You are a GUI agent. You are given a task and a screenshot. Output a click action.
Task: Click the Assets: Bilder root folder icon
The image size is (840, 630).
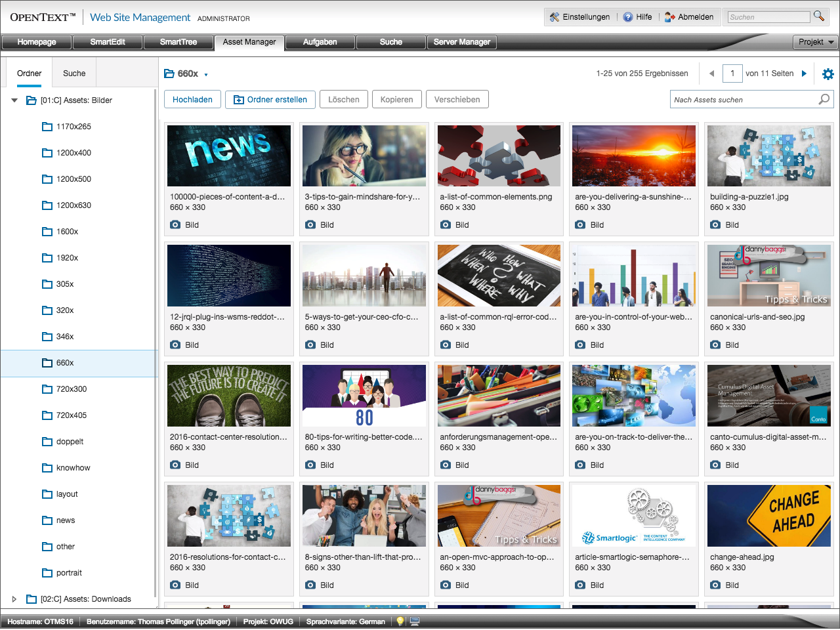coord(31,100)
